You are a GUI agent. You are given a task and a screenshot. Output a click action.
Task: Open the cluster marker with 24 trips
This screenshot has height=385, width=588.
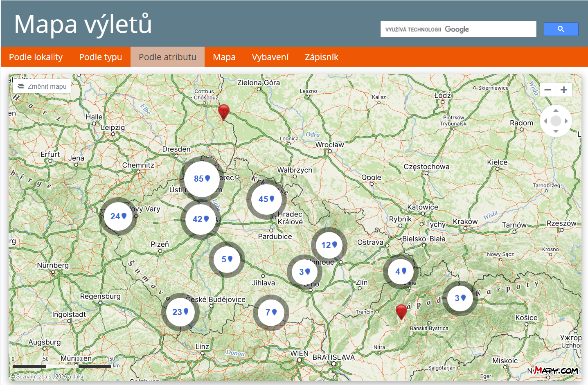(119, 216)
